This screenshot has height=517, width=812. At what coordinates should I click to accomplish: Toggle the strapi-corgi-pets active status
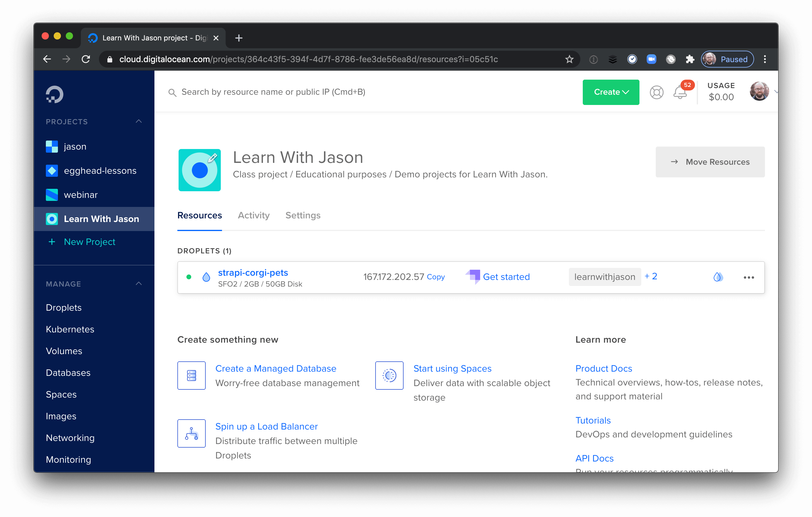pyautogui.click(x=188, y=277)
